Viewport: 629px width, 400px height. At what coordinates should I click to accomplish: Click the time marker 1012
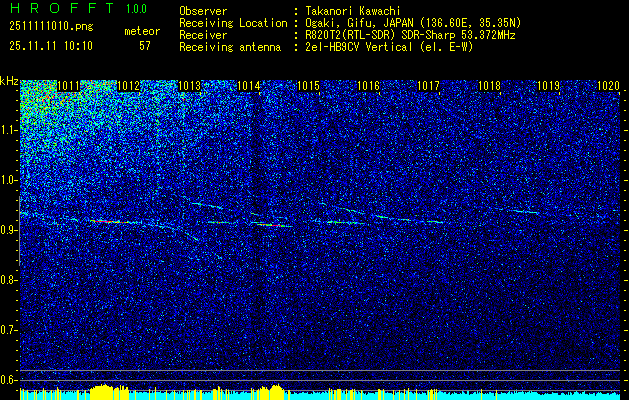coord(128,86)
